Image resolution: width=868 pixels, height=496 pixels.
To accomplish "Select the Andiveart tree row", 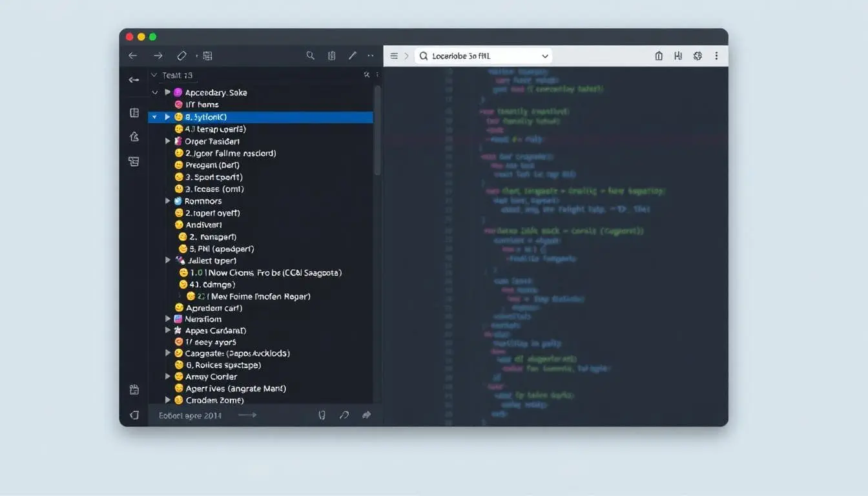I will pyautogui.click(x=260, y=225).
